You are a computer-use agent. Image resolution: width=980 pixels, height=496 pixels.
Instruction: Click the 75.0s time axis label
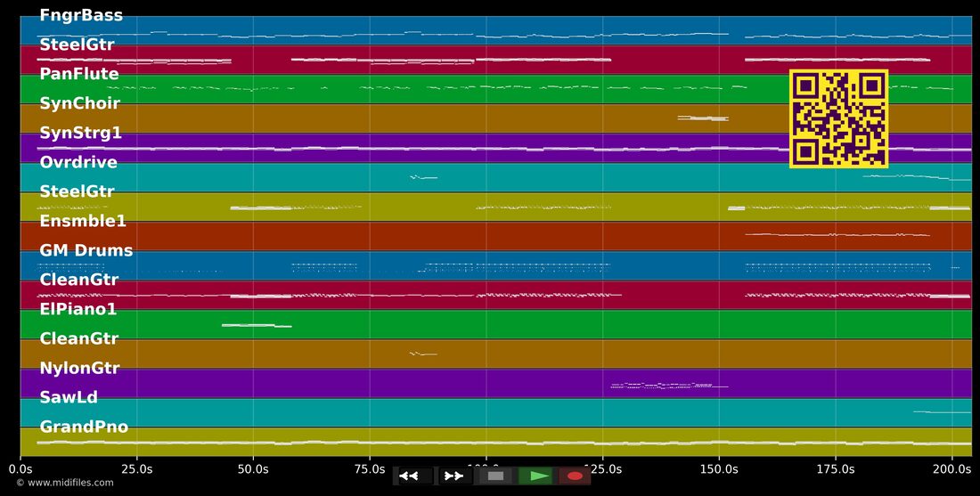370,468
